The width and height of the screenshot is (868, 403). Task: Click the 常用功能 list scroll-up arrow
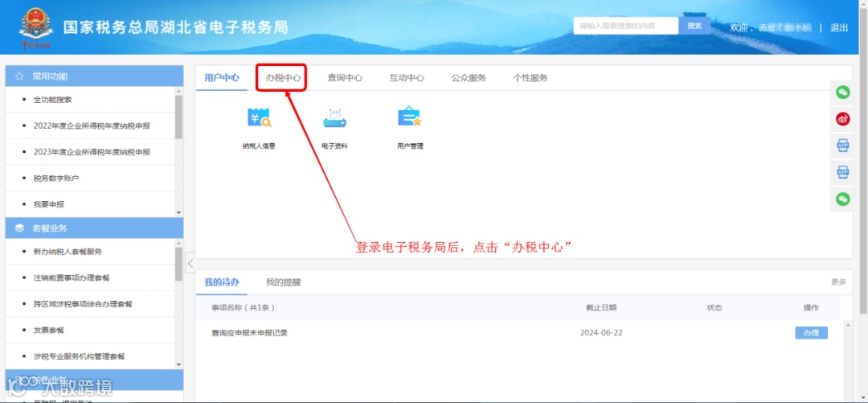click(178, 91)
